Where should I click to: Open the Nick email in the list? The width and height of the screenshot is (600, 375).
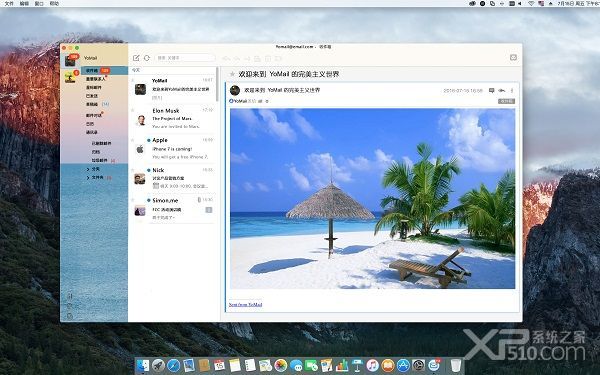click(x=173, y=178)
